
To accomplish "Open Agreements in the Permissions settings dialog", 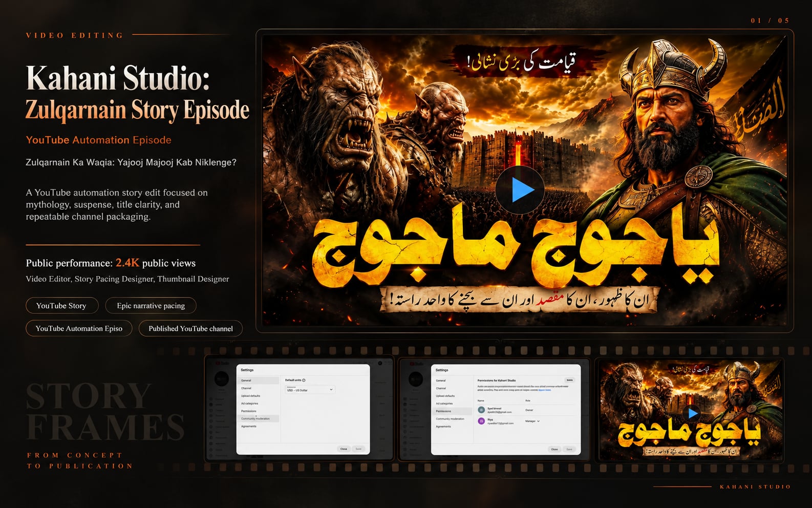I will coord(453,427).
